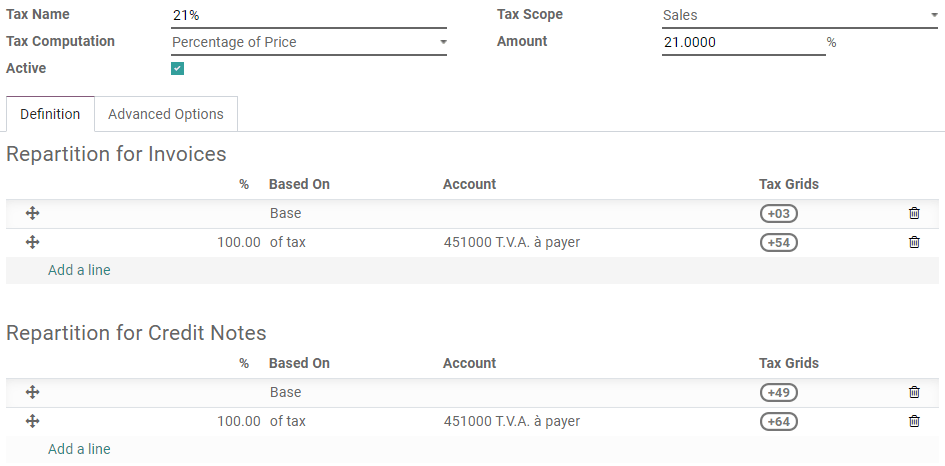Click the Amount field showing 21.0000
The width and height of the screenshot is (945, 466).
tap(743, 42)
